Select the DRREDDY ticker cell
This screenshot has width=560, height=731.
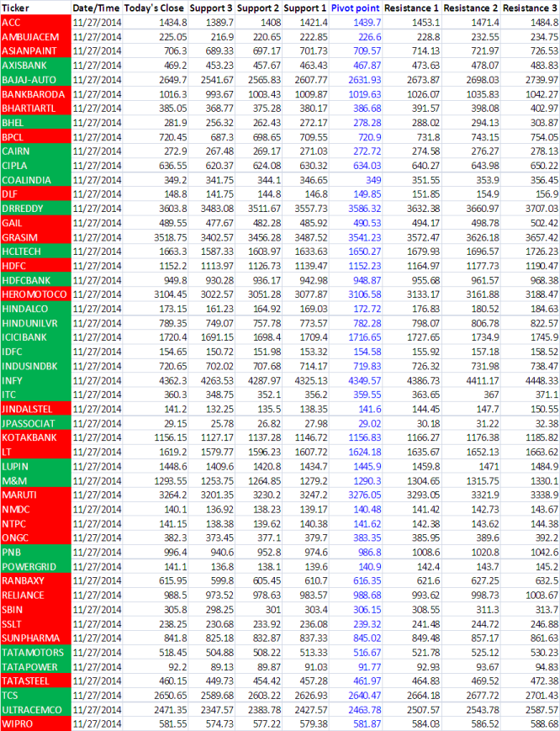coord(35,209)
